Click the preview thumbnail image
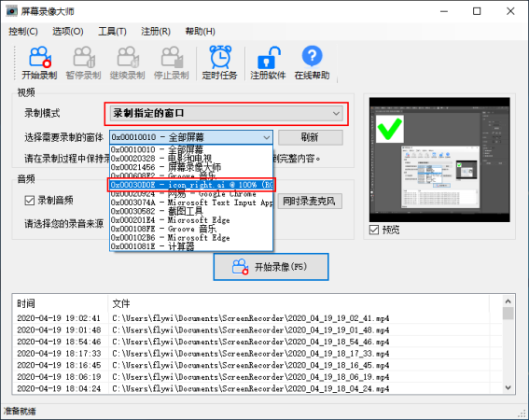 click(439, 160)
